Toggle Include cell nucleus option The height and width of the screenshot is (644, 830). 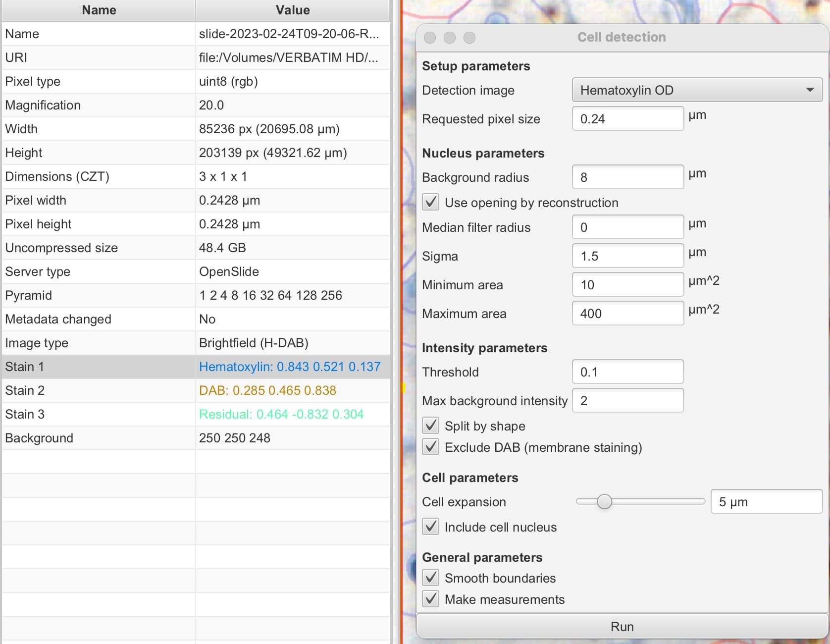point(430,527)
